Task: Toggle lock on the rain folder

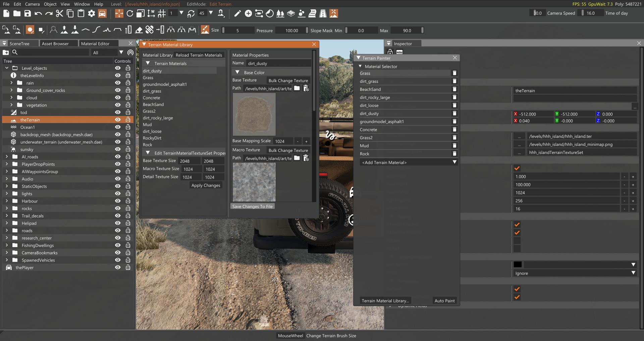Action: [128, 83]
